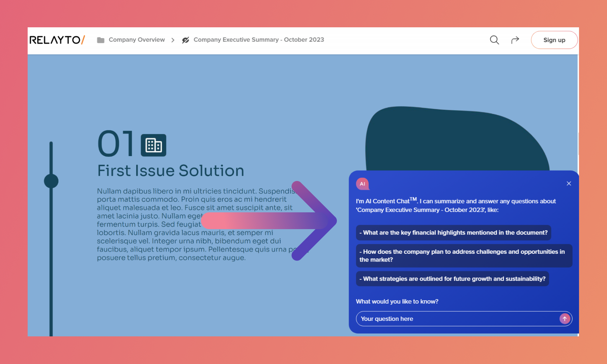This screenshot has width=607, height=364.
Task: Click the share arrow icon
Action: tap(515, 40)
